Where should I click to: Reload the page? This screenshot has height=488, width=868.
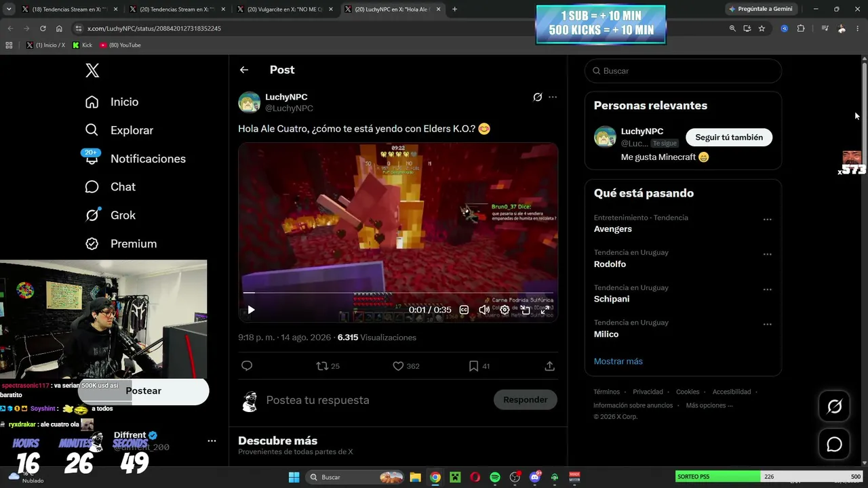tap(43, 28)
